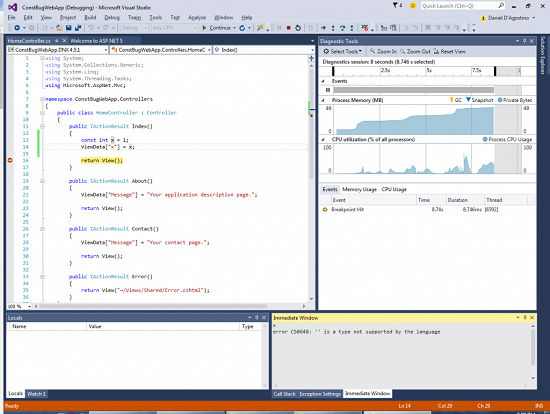Viewport: 550px width, 414px height.
Task: Open the editor zoom 100 % dropdown
Action: point(29,306)
